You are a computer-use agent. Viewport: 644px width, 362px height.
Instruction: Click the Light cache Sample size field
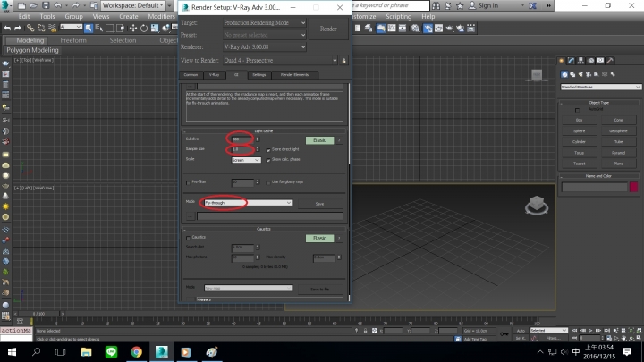point(242,149)
